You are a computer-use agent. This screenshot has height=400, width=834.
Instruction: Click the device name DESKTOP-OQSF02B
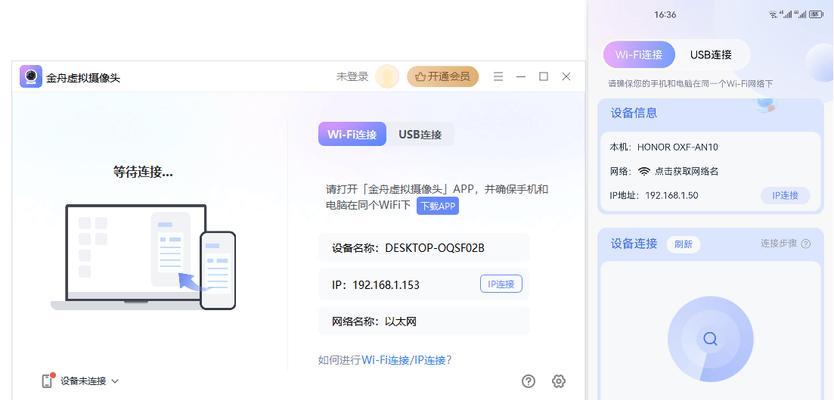tap(435, 247)
